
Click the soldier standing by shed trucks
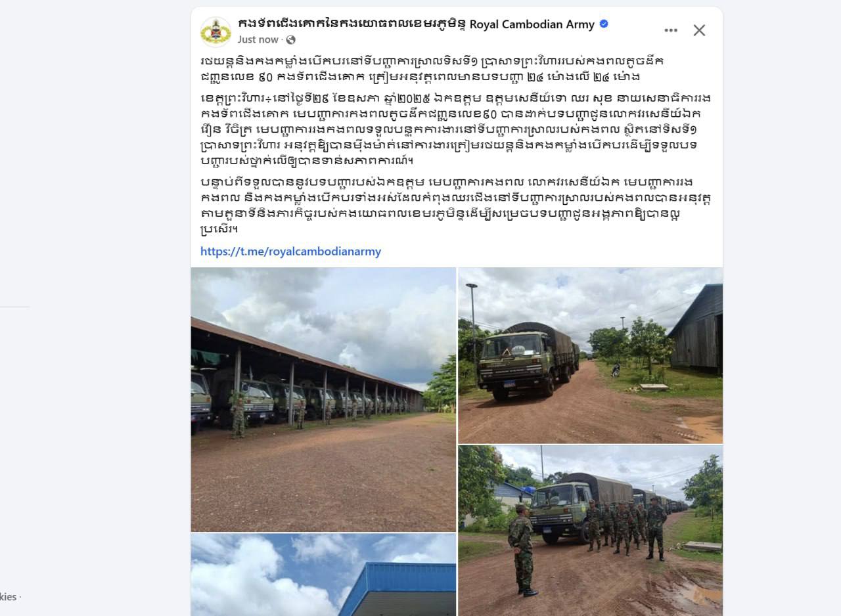click(238, 414)
